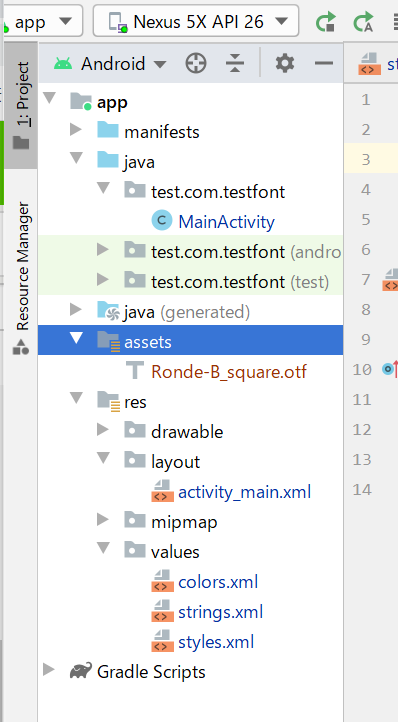Select the layout folder

tap(176, 462)
